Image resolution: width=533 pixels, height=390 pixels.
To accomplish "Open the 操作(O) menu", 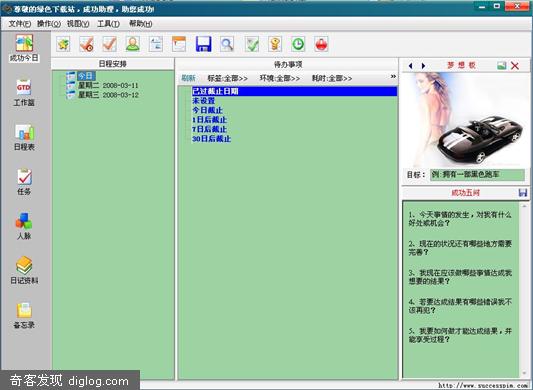I will point(49,23).
